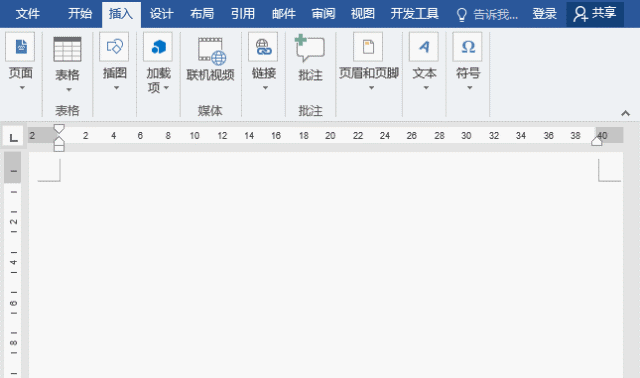Click the 文本 text icon

(424, 47)
